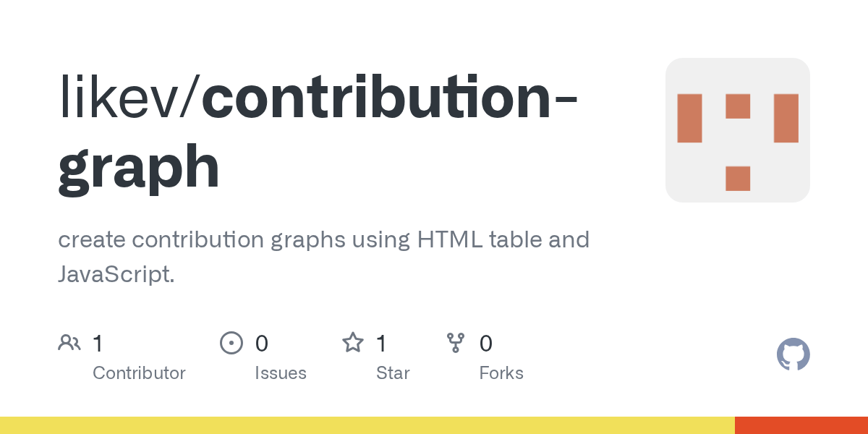Click the left tall rectangle in the avatar
Screen dimensions: 868x434
tap(689, 118)
